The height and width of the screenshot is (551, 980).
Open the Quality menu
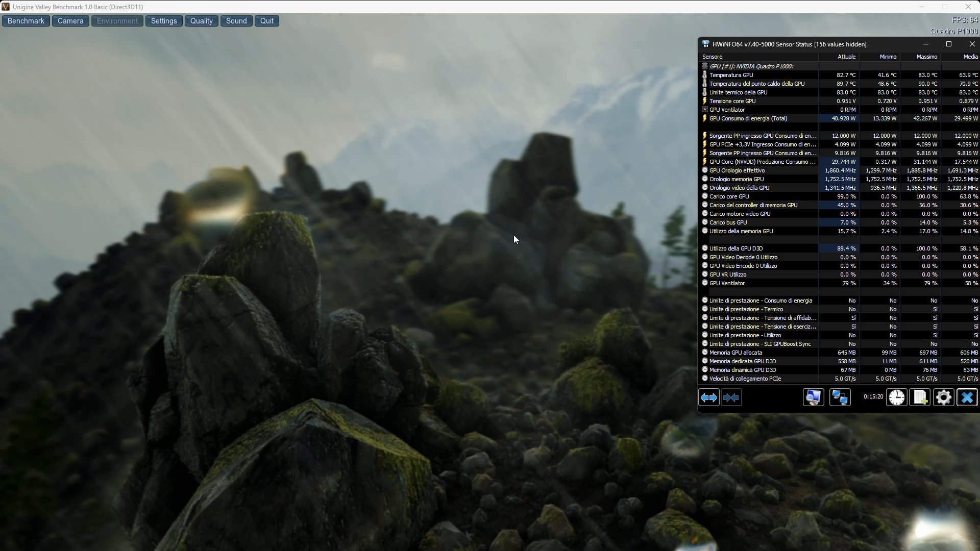click(202, 21)
